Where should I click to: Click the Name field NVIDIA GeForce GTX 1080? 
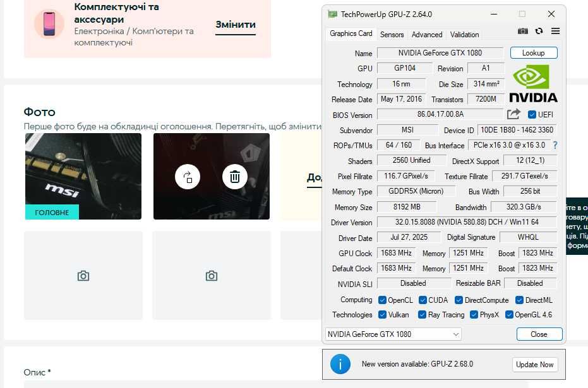click(440, 53)
